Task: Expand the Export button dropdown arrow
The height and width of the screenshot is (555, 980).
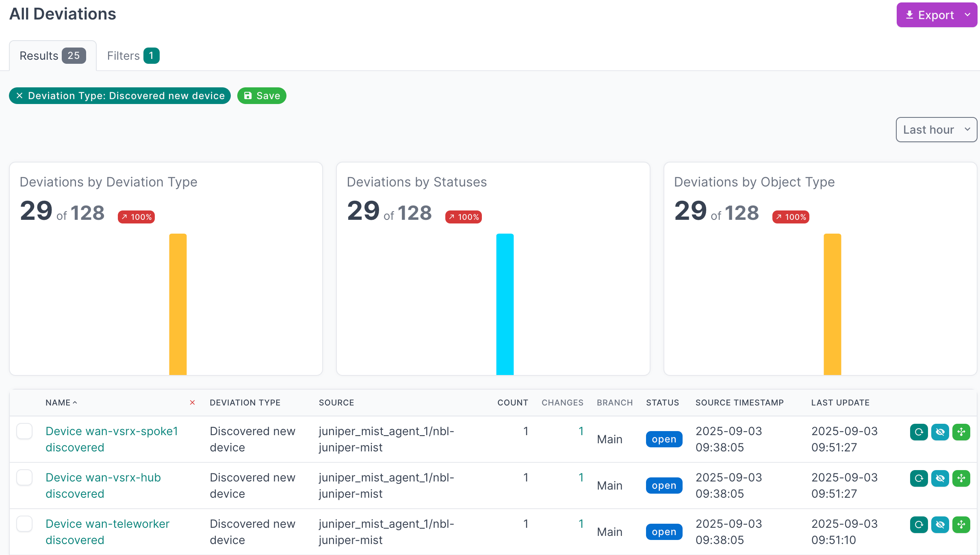Action: point(968,15)
